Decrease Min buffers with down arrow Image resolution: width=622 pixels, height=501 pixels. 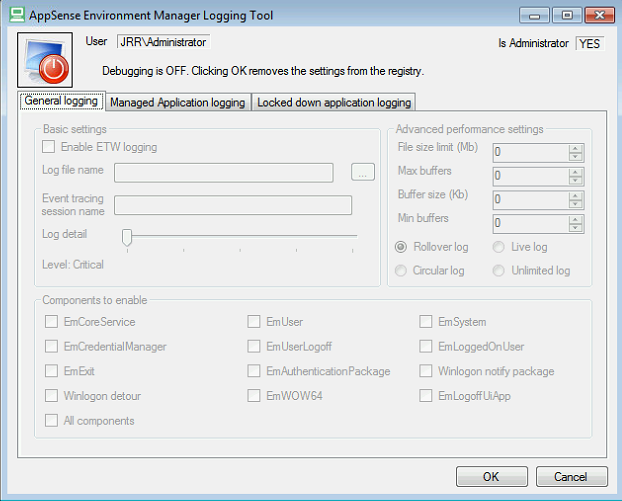coord(575,228)
